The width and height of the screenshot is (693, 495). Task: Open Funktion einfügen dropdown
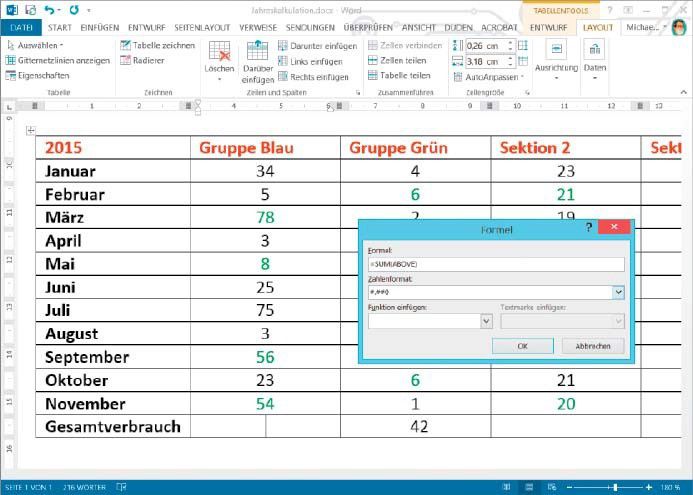point(486,321)
